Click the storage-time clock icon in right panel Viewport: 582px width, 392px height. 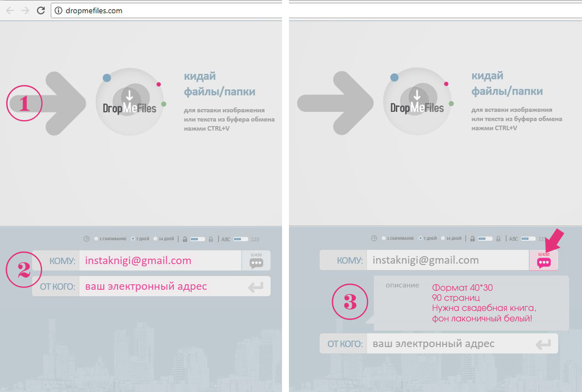pos(374,238)
